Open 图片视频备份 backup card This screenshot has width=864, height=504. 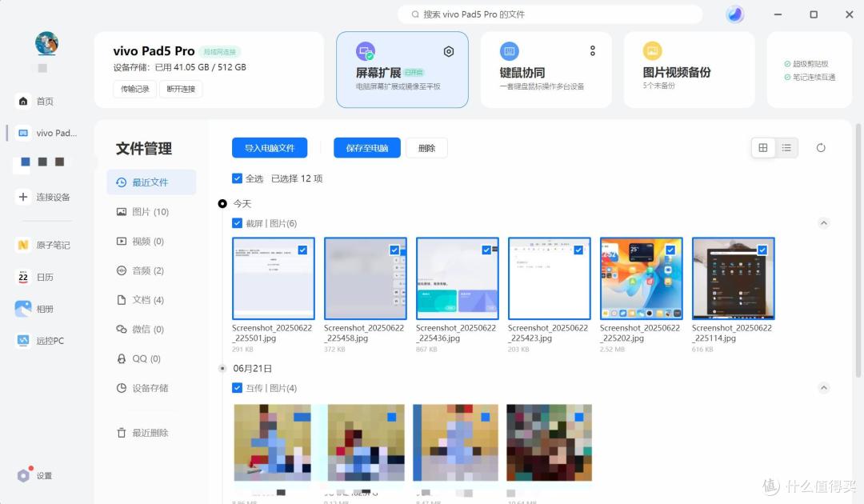(690, 70)
